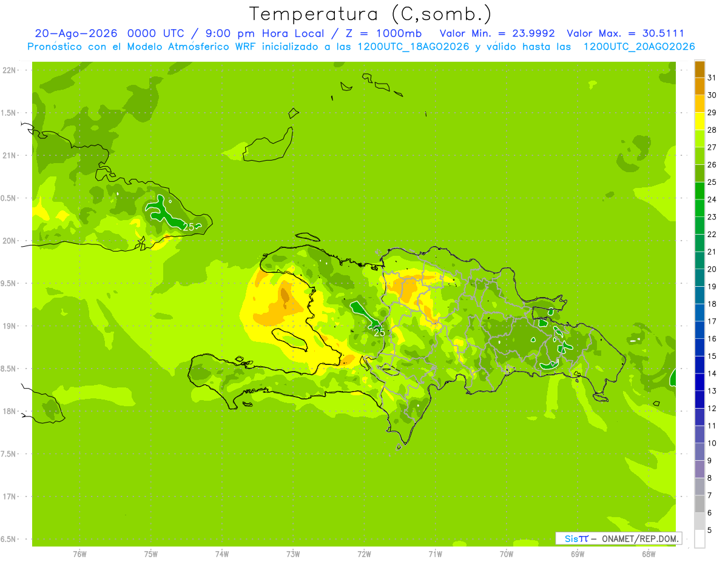Viewport: 728px width, 562px height.
Task: Click the legend value label '5'
Action: [710, 530]
